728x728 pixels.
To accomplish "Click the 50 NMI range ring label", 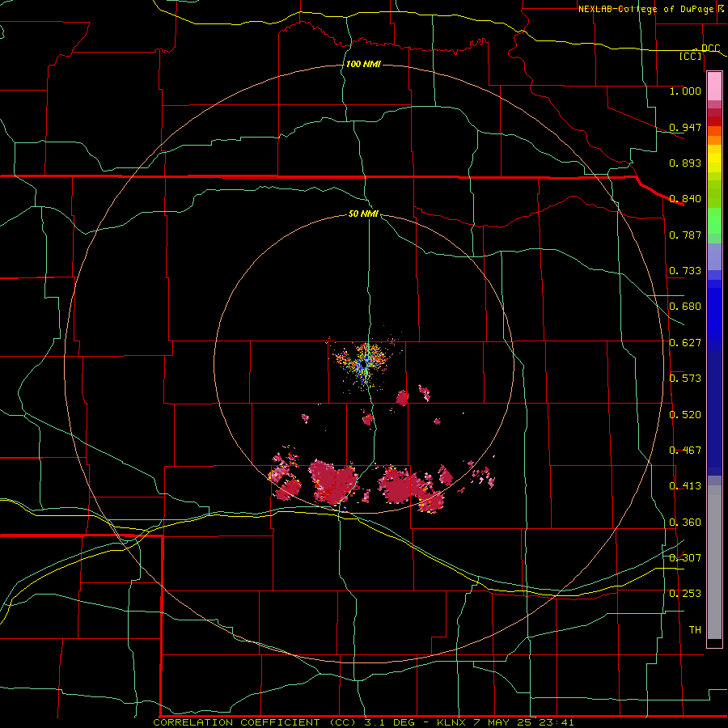I will tap(363, 214).
